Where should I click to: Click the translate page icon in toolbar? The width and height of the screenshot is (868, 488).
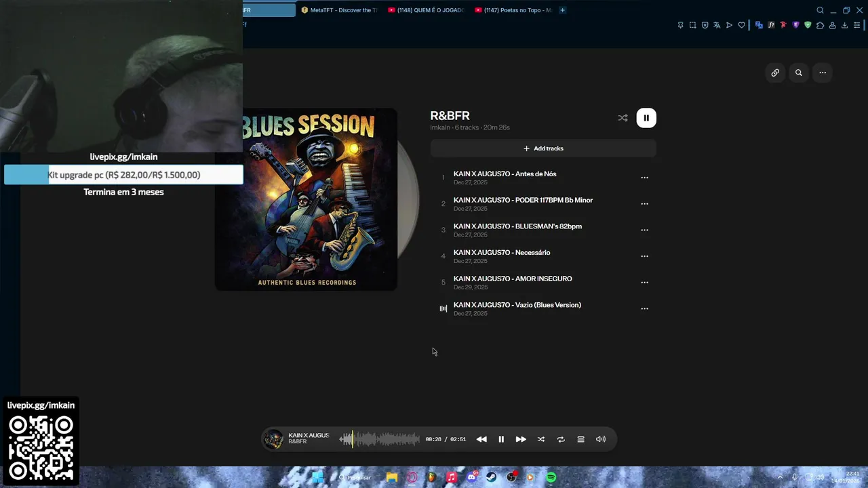coord(717,25)
